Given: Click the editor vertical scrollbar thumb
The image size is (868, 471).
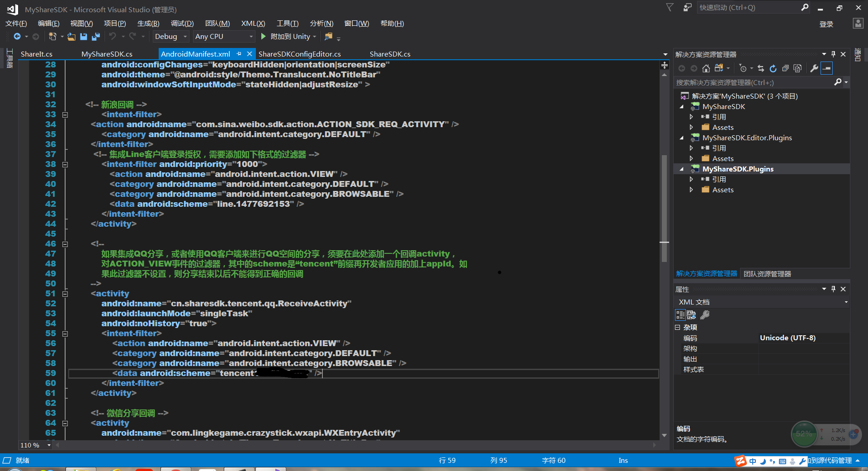Looking at the screenshot, I should point(664,208).
